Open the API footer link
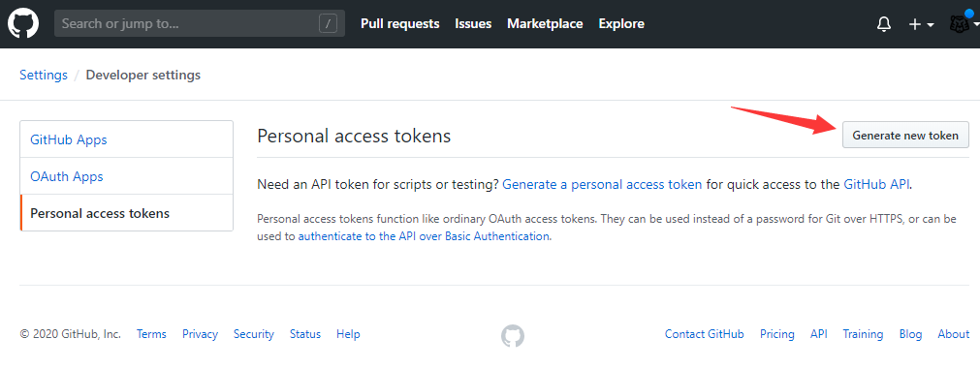980x369 pixels. tap(819, 334)
